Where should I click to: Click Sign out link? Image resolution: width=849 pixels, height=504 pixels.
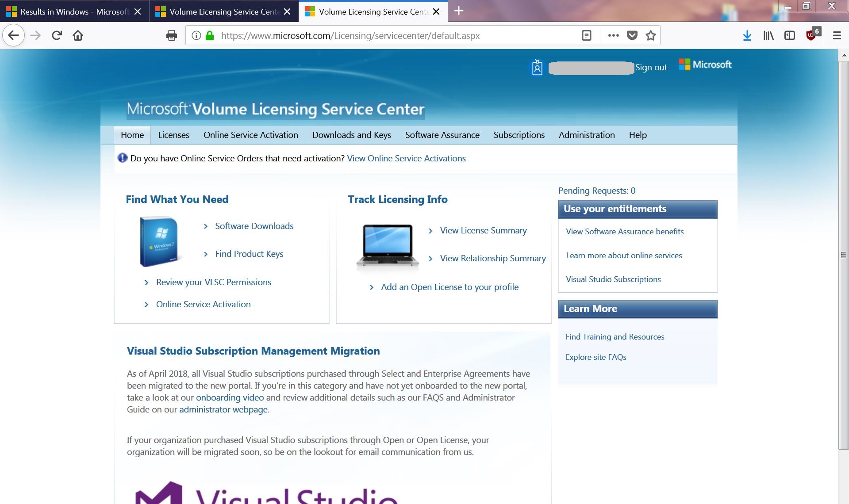[651, 67]
